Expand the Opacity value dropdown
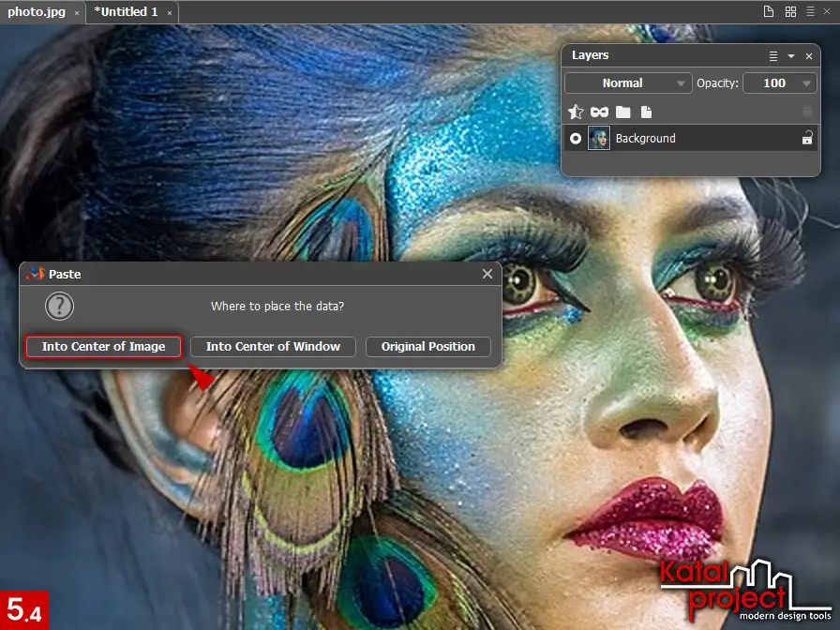This screenshot has width=840, height=630. tap(806, 83)
